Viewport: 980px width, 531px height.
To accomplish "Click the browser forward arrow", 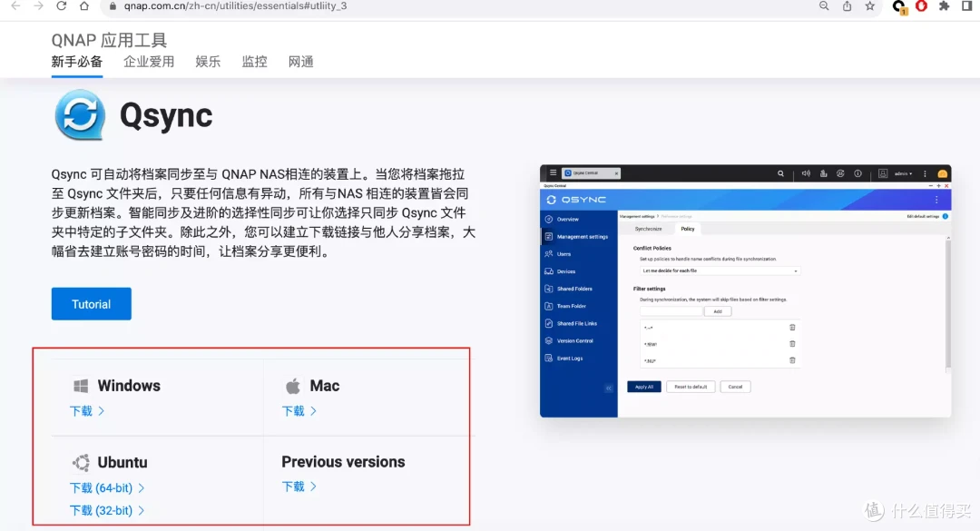I will point(39,5).
